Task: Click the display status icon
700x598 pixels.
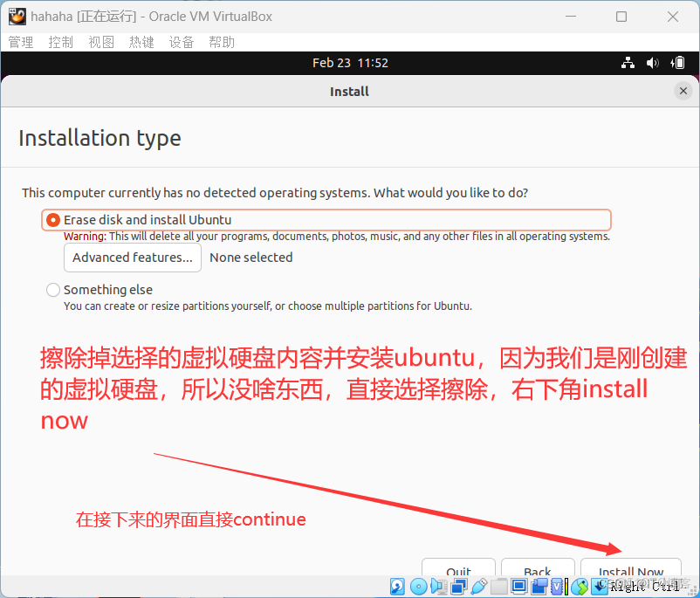Action: coord(518,586)
